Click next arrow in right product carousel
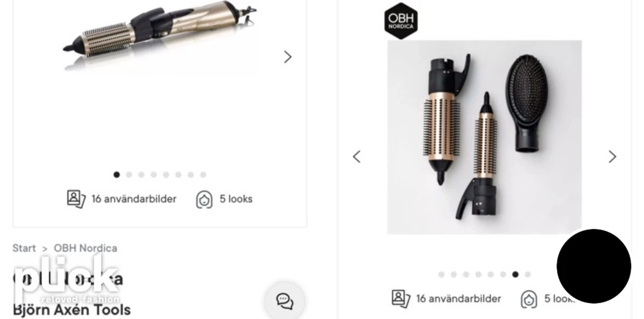644x319 pixels. [612, 157]
